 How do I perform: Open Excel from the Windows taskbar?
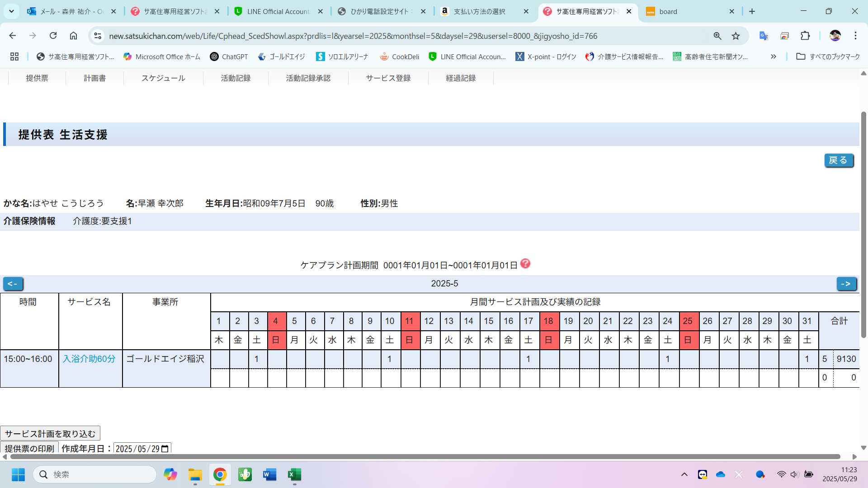click(x=294, y=474)
